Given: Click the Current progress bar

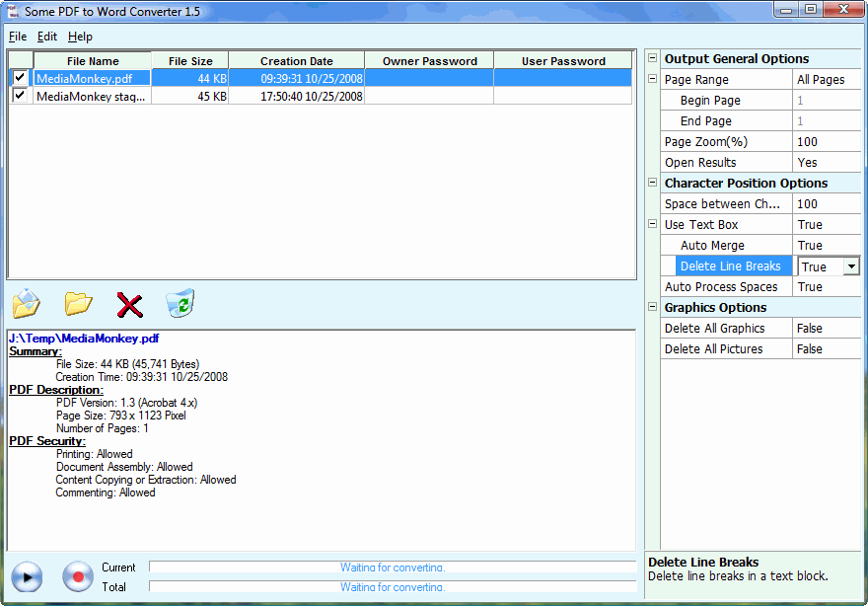Looking at the screenshot, I should point(393,568).
